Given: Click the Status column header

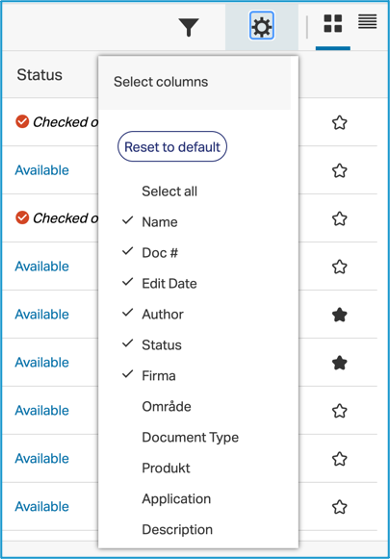Looking at the screenshot, I should 40,75.
